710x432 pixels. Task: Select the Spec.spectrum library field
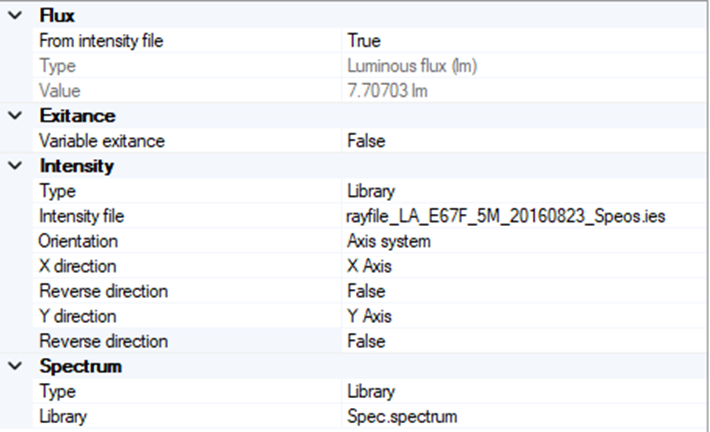tap(402, 416)
